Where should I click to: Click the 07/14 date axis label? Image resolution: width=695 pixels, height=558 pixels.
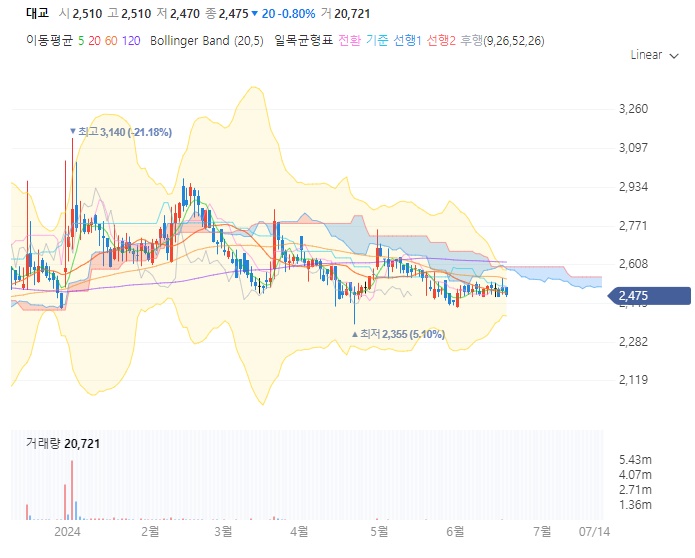(x=594, y=531)
